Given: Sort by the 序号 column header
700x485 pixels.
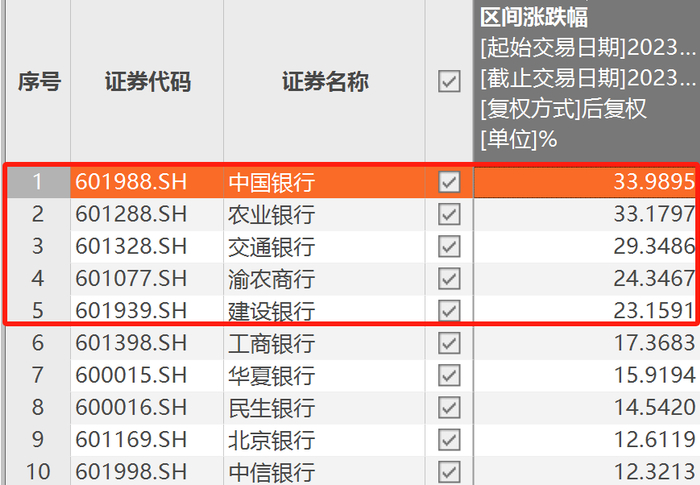Looking at the screenshot, I should coord(39,82).
